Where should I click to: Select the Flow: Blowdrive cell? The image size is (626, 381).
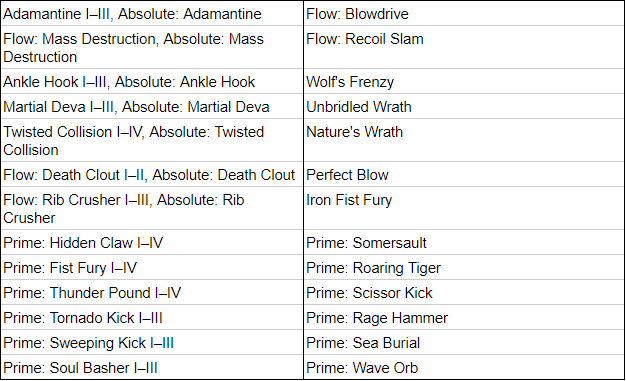coord(464,14)
